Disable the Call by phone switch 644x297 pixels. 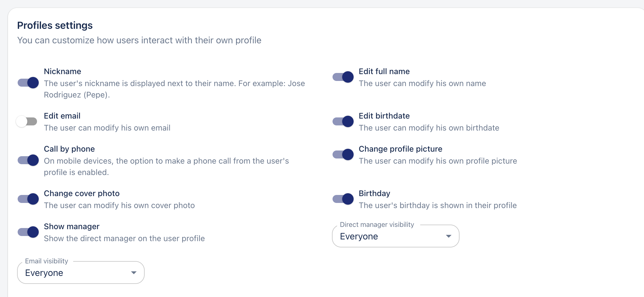click(x=28, y=160)
